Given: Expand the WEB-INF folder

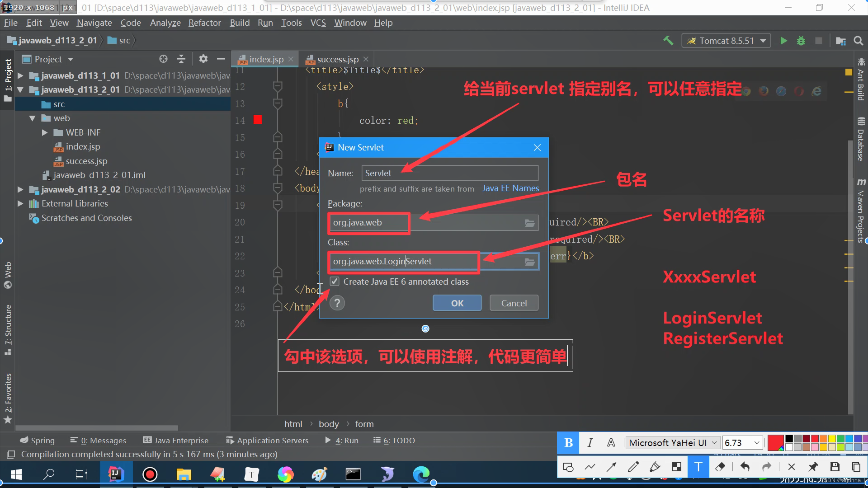Looking at the screenshot, I should click(x=45, y=132).
